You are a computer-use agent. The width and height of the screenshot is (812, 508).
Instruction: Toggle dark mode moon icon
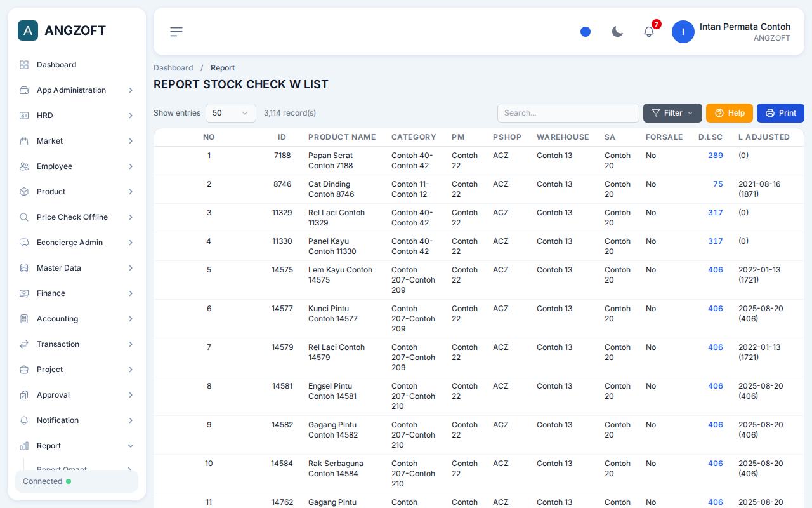617,32
